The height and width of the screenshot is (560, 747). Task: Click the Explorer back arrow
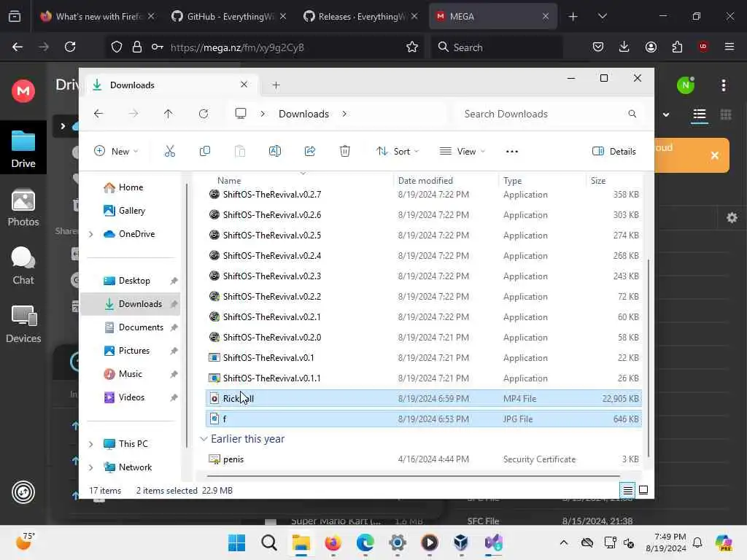[x=98, y=114]
